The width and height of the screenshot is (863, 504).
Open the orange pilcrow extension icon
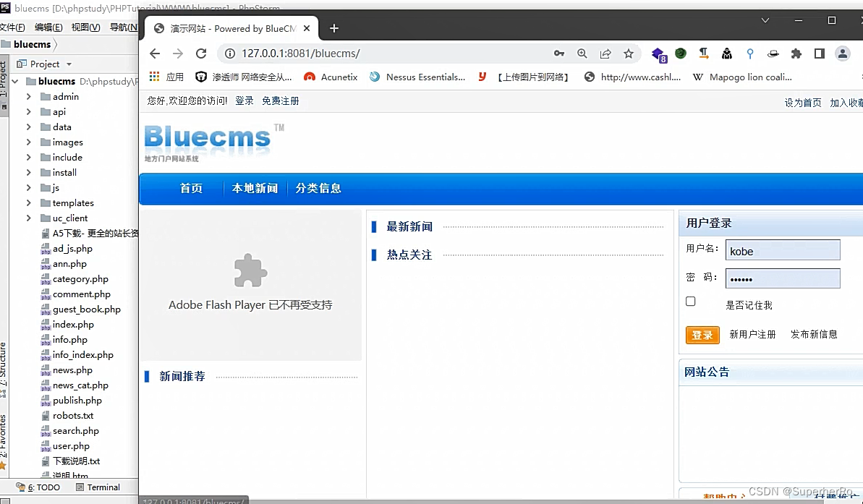coord(704,54)
